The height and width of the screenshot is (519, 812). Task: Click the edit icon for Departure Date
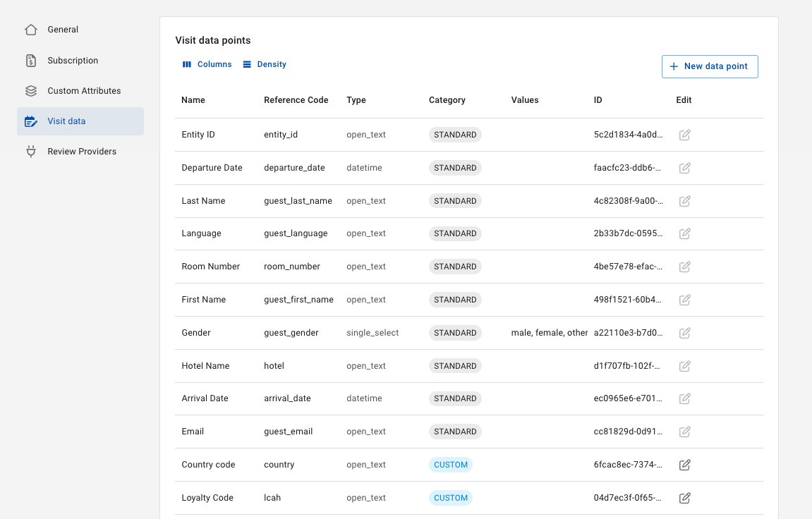point(684,168)
